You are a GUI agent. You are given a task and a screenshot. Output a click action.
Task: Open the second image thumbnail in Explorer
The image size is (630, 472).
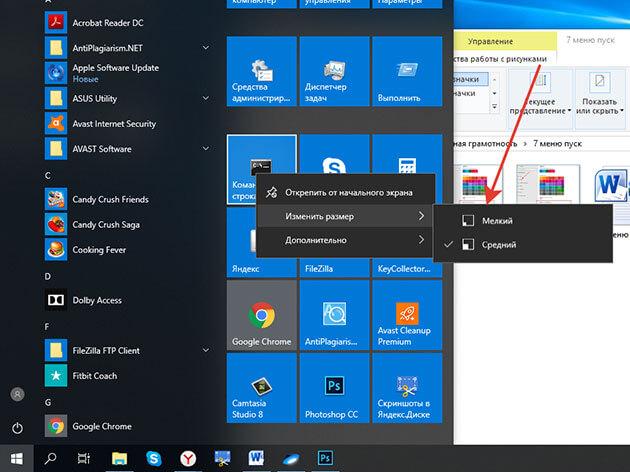tap(548, 184)
